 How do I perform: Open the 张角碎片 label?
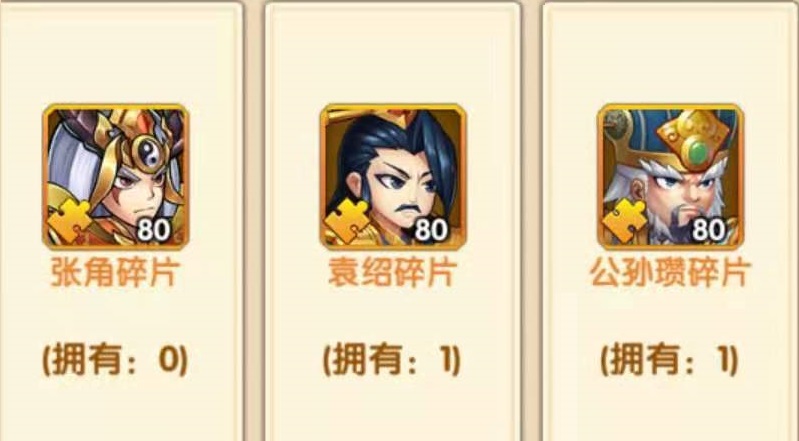tap(115, 272)
